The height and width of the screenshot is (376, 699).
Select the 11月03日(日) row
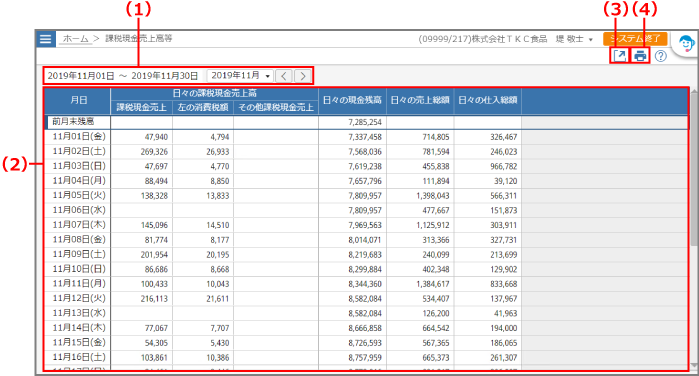366,166
